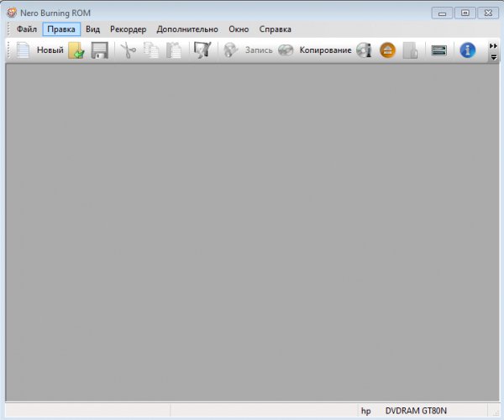The width and height of the screenshot is (504, 420).
Task: Click the Nero Burning ROM title icon
Action: point(12,13)
